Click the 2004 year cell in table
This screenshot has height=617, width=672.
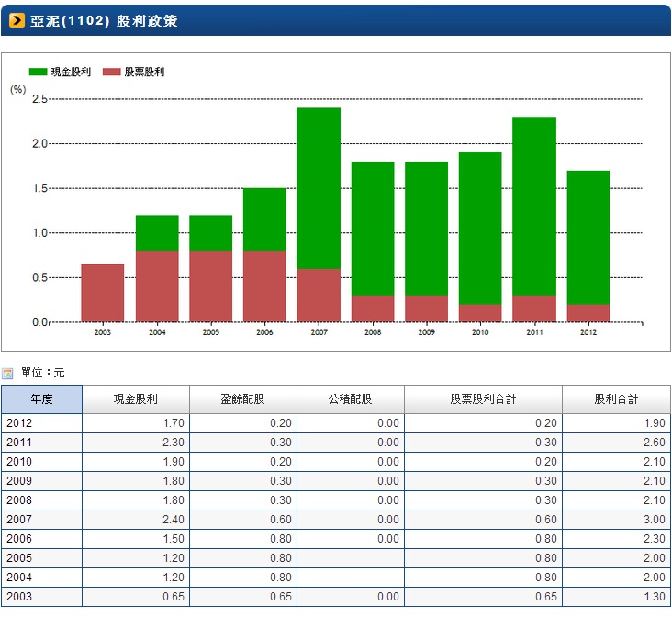pyautogui.click(x=41, y=578)
